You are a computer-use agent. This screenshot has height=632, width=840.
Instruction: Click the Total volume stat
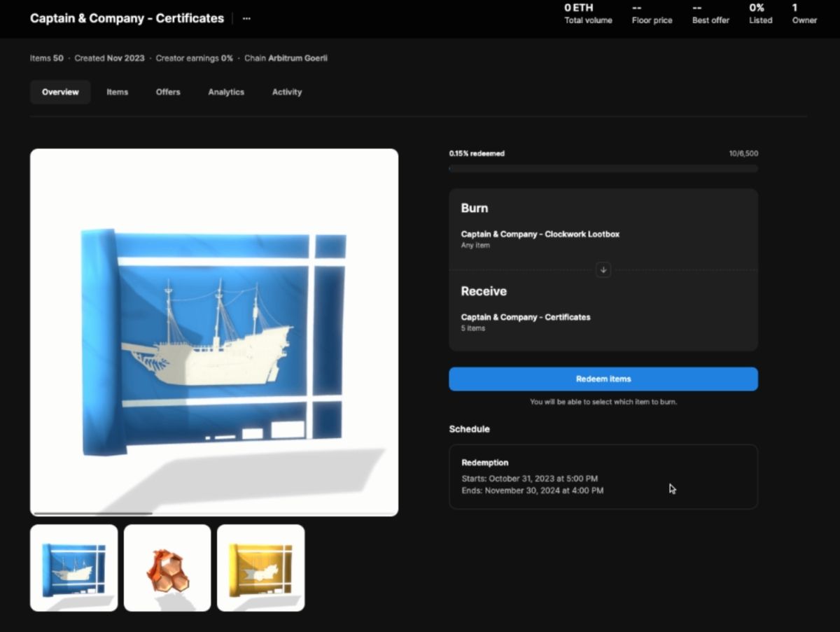click(588, 14)
